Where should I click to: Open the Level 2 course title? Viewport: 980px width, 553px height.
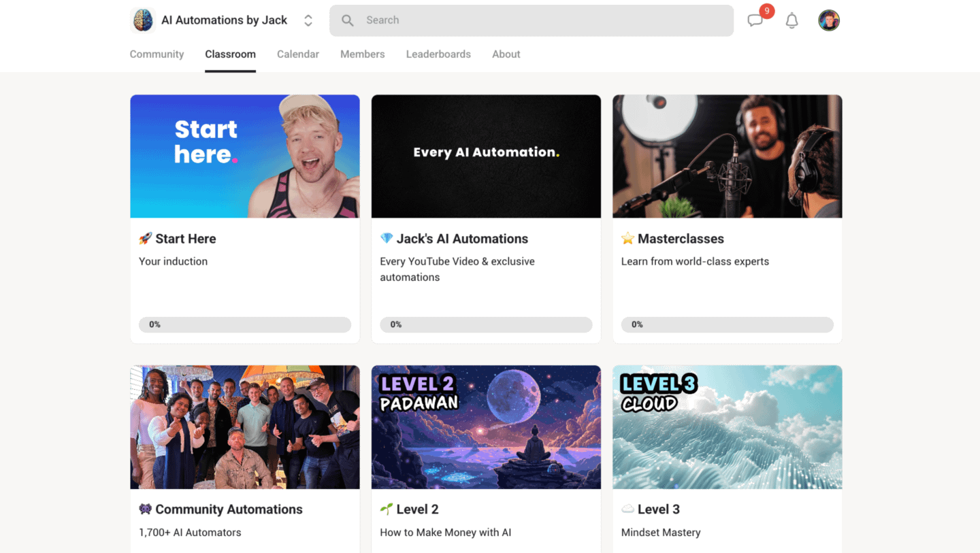coord(418,509)
